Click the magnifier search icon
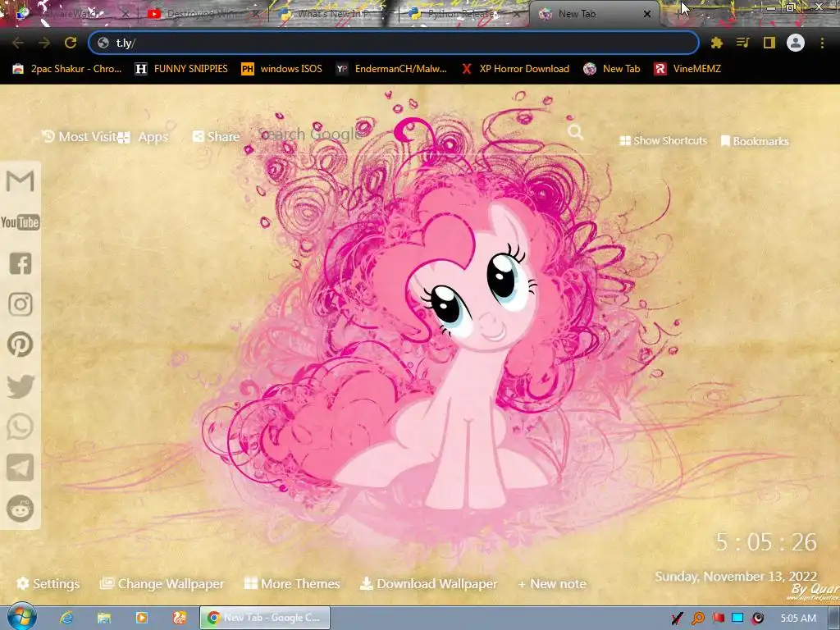This screenshot has width=840, height=630. 575,132
